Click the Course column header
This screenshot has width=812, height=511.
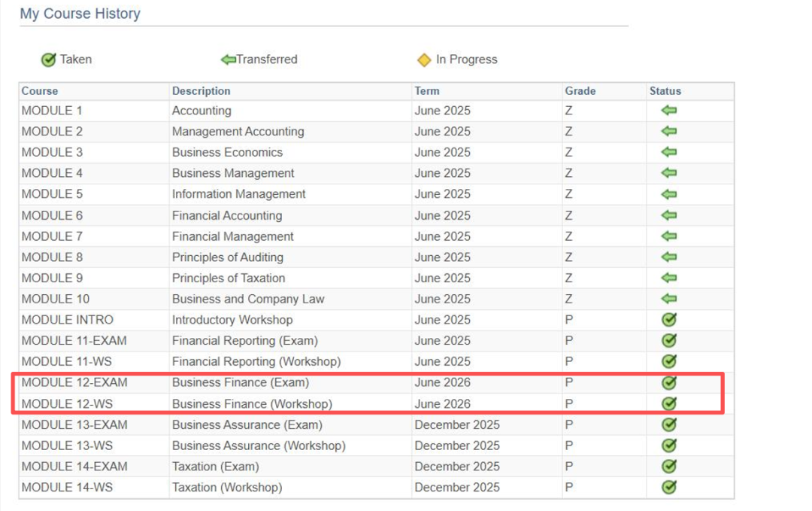tap(40, 91)
